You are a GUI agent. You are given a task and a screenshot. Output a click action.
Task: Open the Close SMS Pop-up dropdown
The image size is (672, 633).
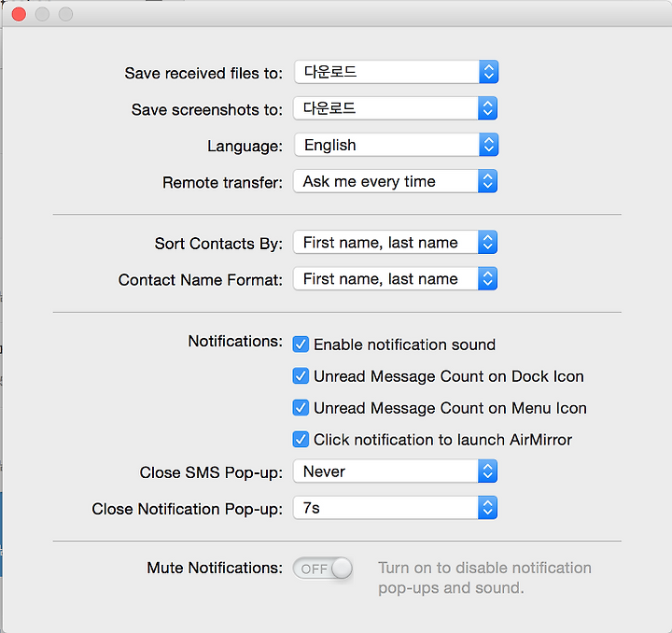[x=395, y=471]
